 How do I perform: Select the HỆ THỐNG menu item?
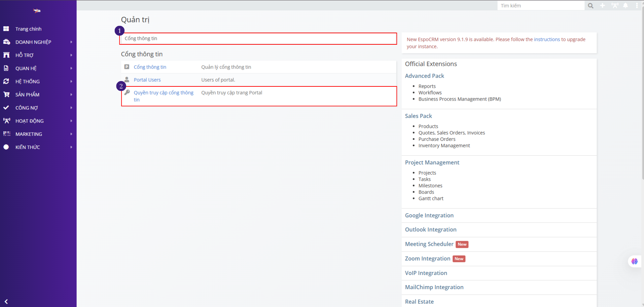pos(28,81)
